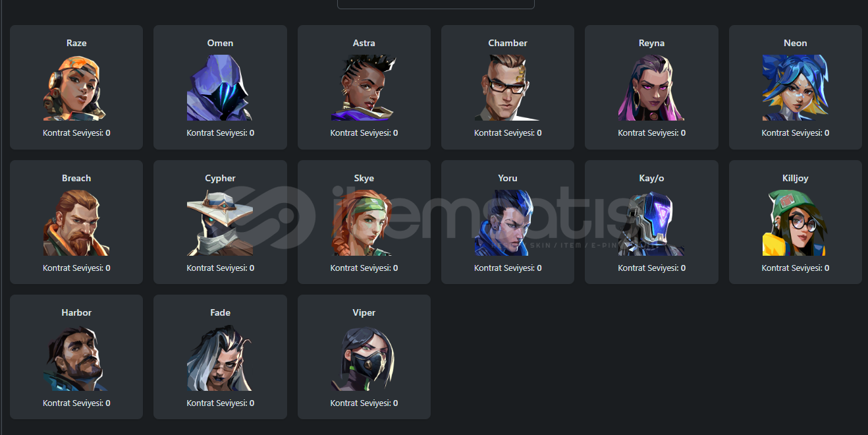868x435 pixels.
Task: Select the Neon agent portrait
Action: tap(795, 88)
